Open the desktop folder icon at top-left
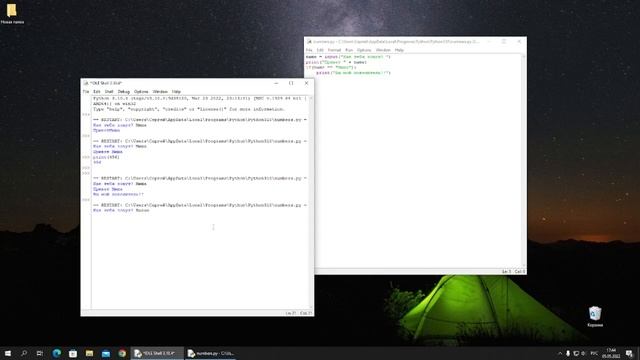Screen dimensions: 640x360 [12, 13]
